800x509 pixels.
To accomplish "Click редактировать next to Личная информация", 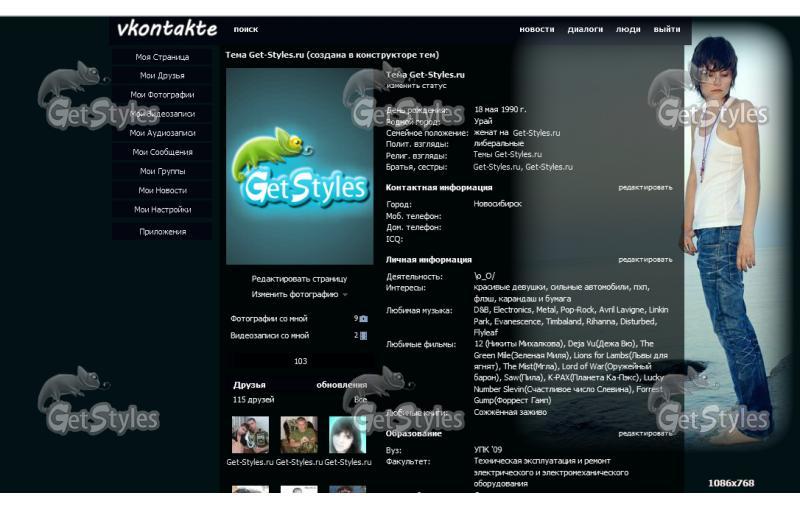I will (x=645, y=260).
